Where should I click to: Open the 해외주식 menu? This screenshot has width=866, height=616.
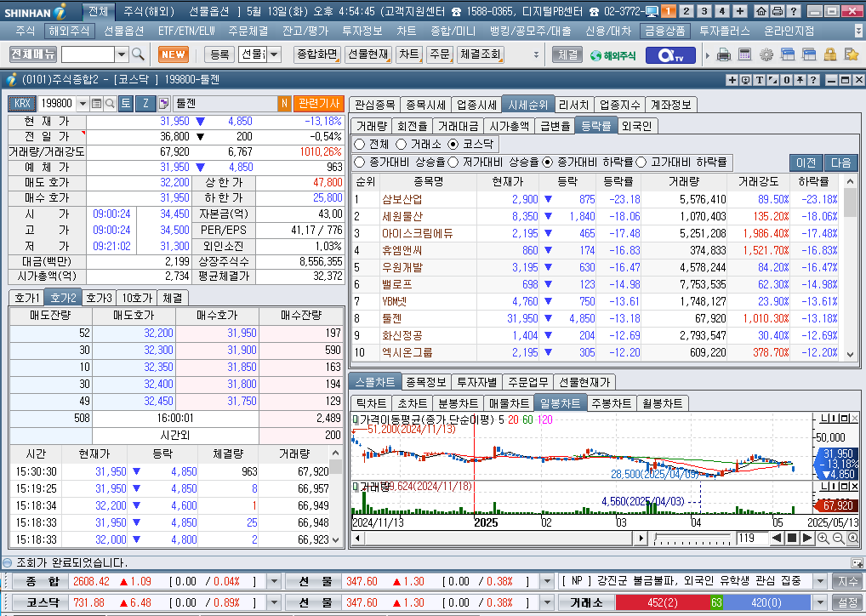tap(69, 31)
